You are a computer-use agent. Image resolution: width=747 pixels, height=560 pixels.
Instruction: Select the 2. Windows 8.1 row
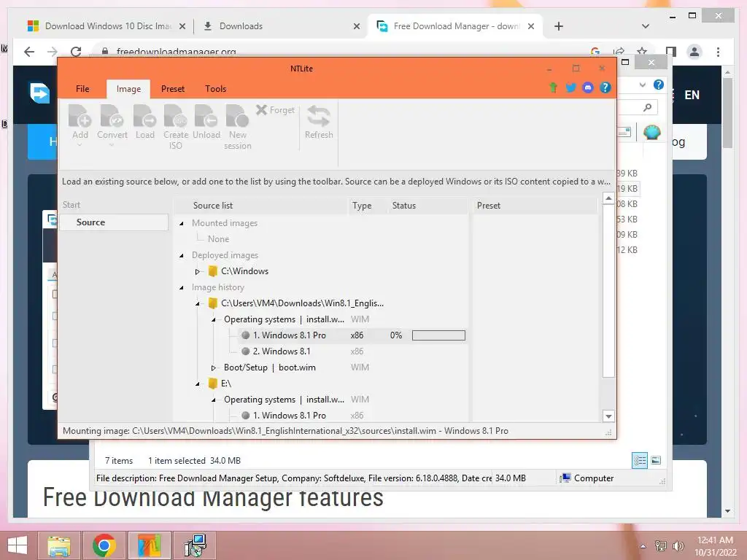tap(281, 351)
